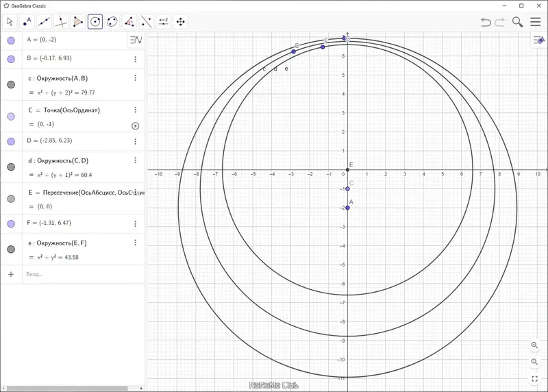Select the C = Точка(ОсьОрдинат) definition
The image size is (548, 392).
point(64,110)
